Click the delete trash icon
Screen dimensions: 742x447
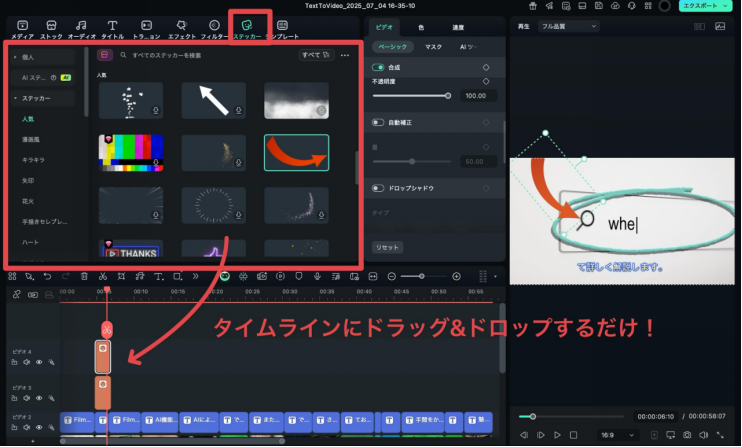point(84,276)
